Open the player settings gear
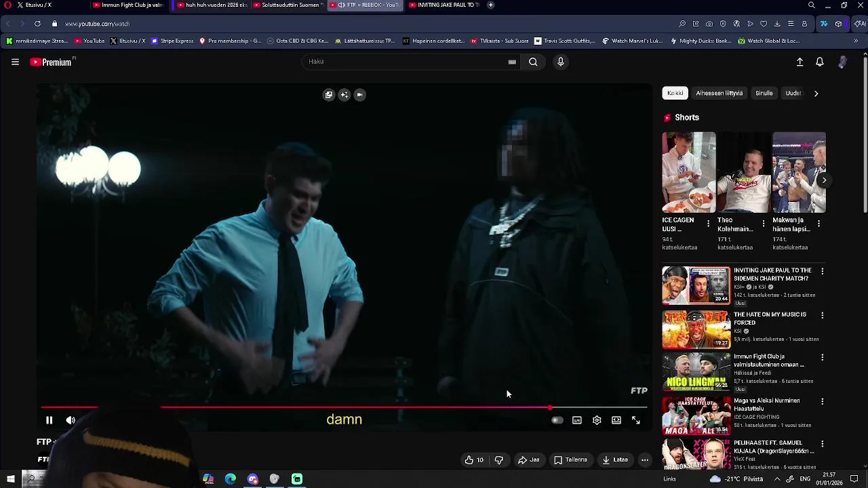Viewport: 868px width, 488px height. tap(597, 420)
